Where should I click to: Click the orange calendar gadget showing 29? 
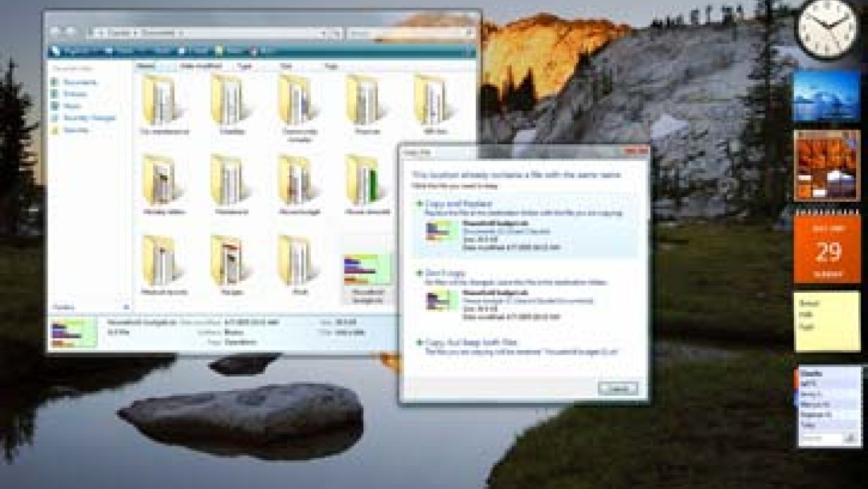pos(827,249)
